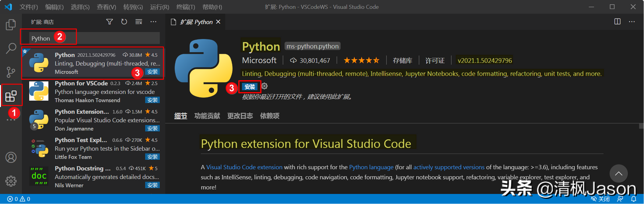Select Python Test Explorer list item
Viewport: 644px width, 204px height.
94,148
